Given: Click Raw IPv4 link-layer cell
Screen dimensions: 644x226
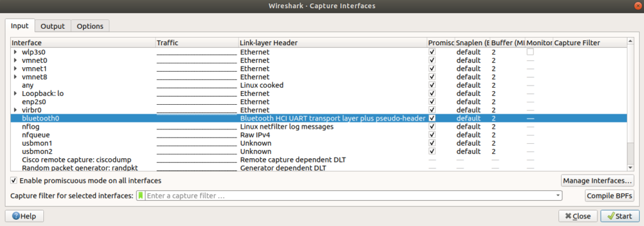Looking at the screenshot, I should click(255, 134).
